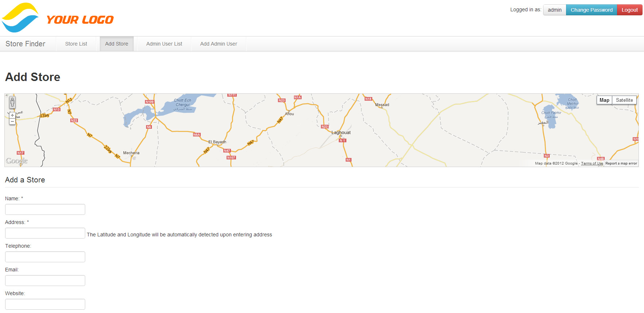The image size is (644, 313).
Task: Open the Add Admin User tab
Action: click(x=219, y=44)
